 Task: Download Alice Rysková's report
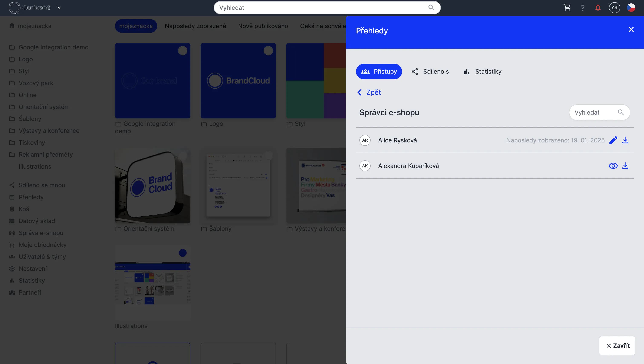coord(625,140)
